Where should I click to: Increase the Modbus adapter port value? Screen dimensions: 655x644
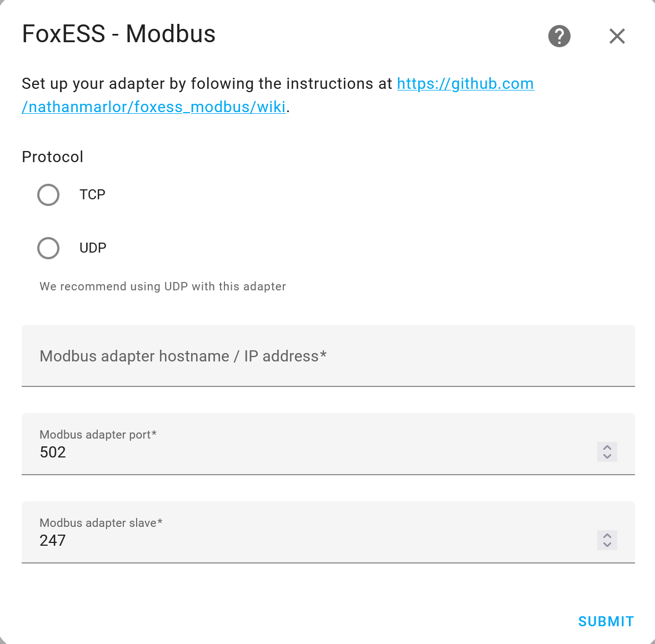tap(607, 448)
